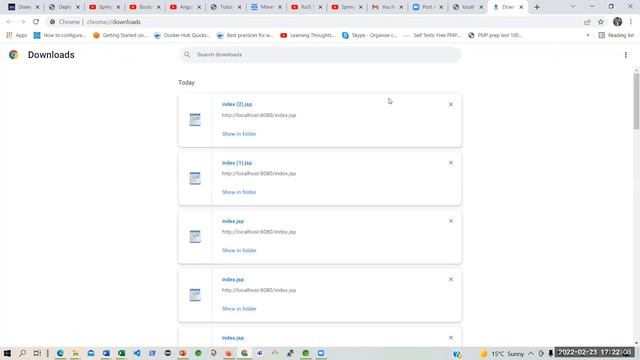Open the 'Getting Started on...' bookmark
This screenshot has width=640, height=360.
[x=120, y=36]
